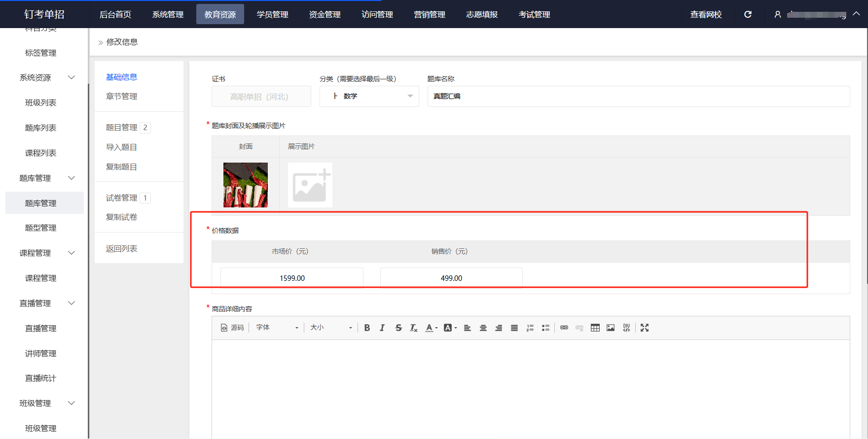Center align text in the editor
Screen dimensions: 868x439
tap(483, 328)
